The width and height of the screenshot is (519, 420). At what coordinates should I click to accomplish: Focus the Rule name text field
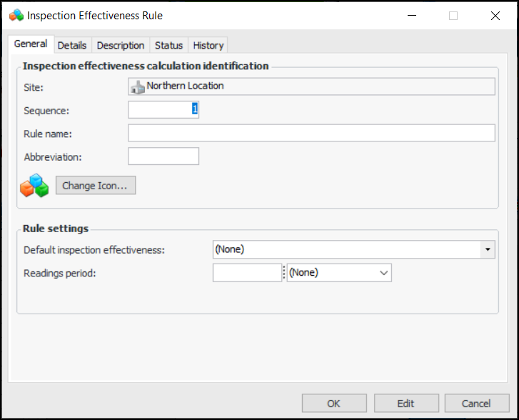(x=311, y=134)
